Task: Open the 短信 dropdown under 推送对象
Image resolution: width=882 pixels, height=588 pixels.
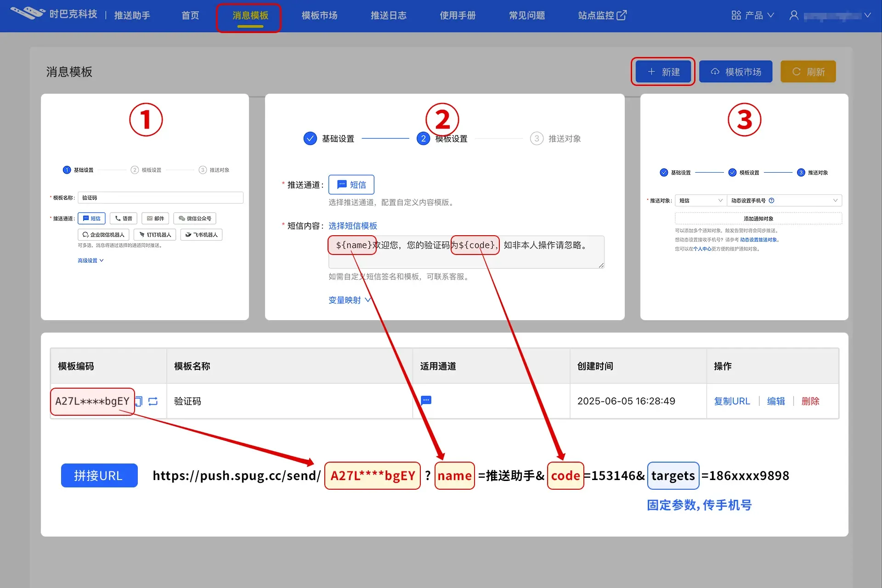Action: pos(701,200)
